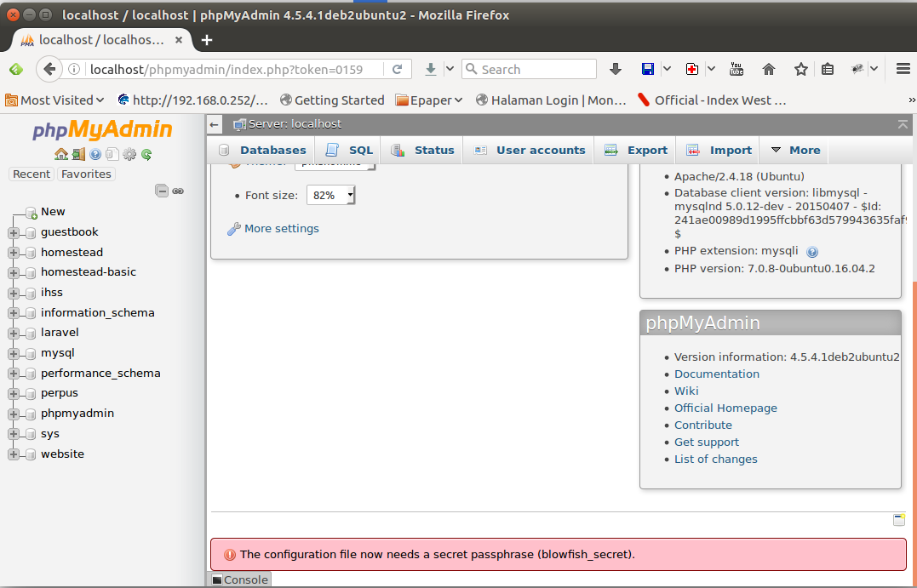Screen dimensions: 917x588
Task: Click the blue floppy save toolbar icon
Action: [648, 69]
